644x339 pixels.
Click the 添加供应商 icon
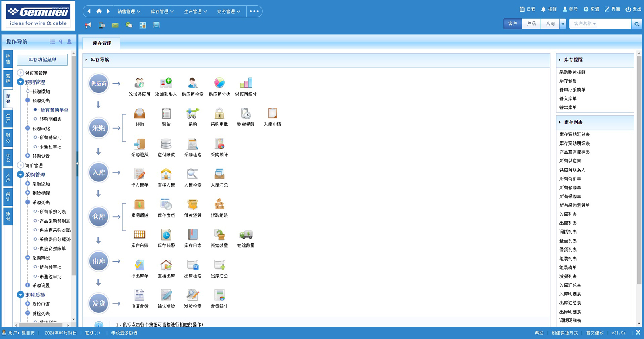(x=139, y=83)
